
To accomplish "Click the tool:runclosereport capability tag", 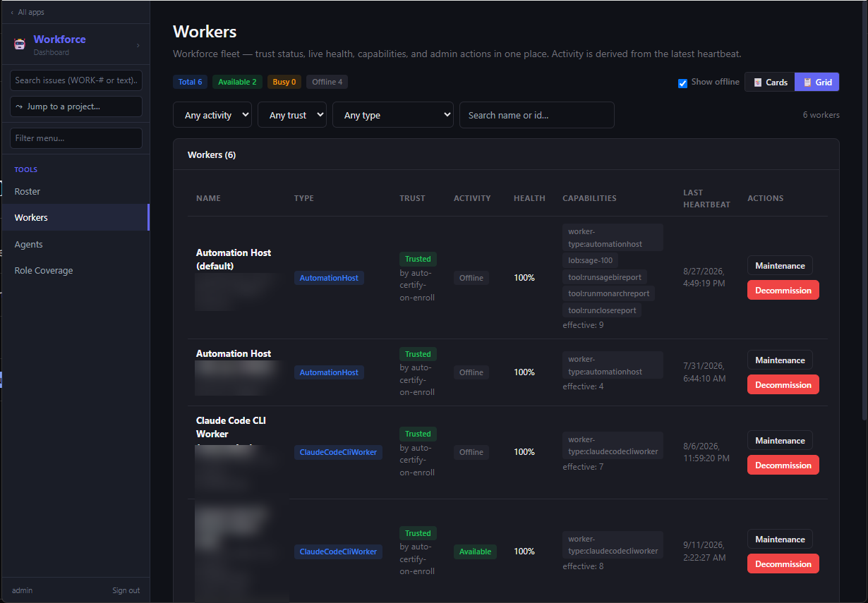I will 602,310.
